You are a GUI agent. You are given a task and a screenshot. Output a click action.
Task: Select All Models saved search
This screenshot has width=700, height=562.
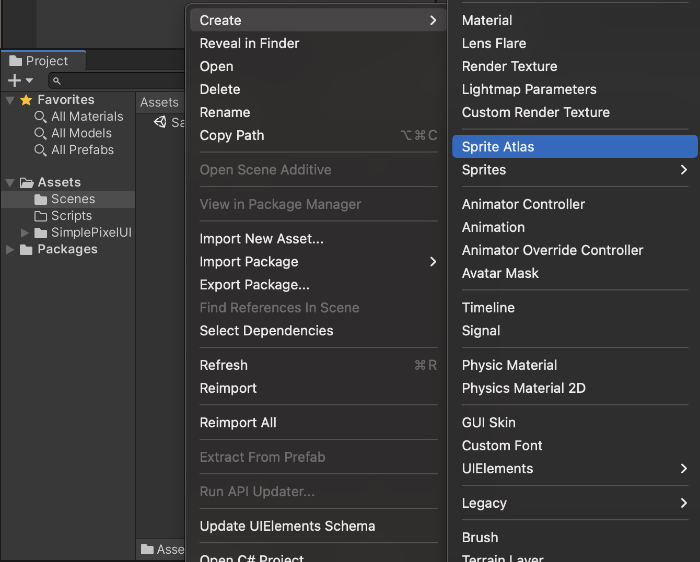tap(73, 133)
